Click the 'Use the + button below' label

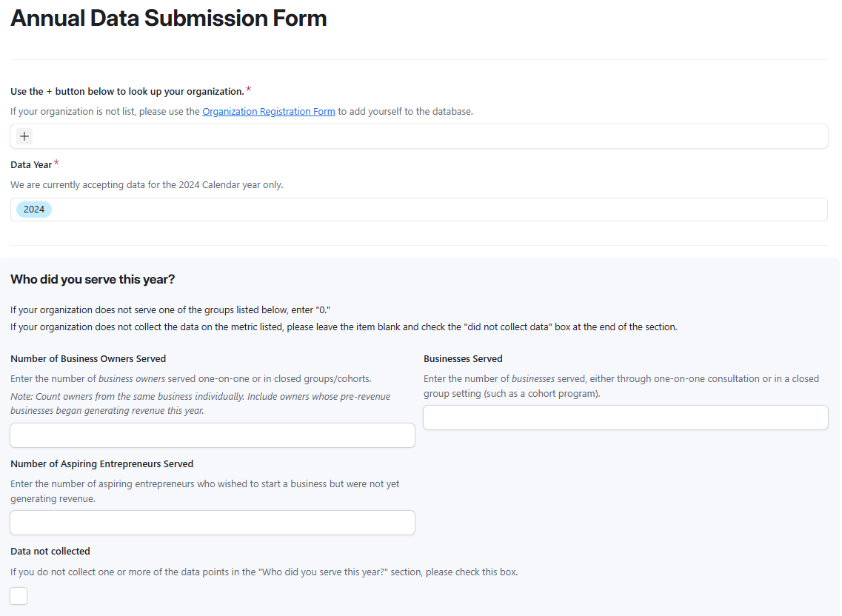(127, 92)
